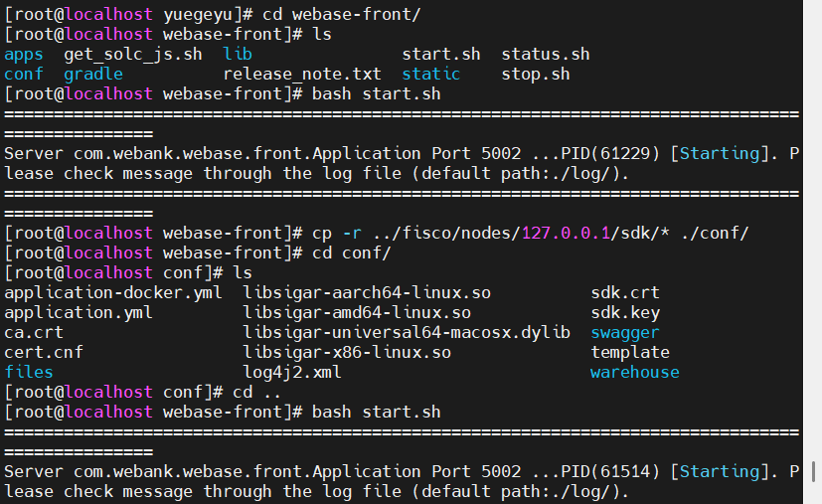Click 'swagger' directory name

tap(625, 333)
